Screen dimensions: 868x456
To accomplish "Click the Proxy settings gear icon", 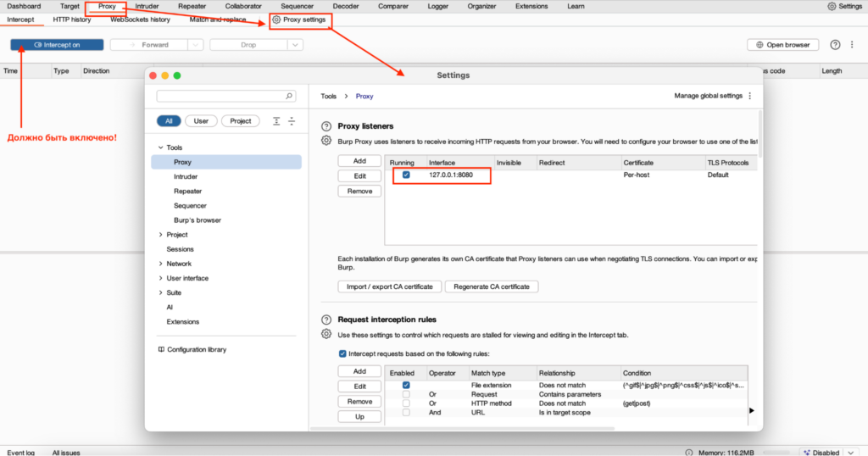I will point(276,19).
